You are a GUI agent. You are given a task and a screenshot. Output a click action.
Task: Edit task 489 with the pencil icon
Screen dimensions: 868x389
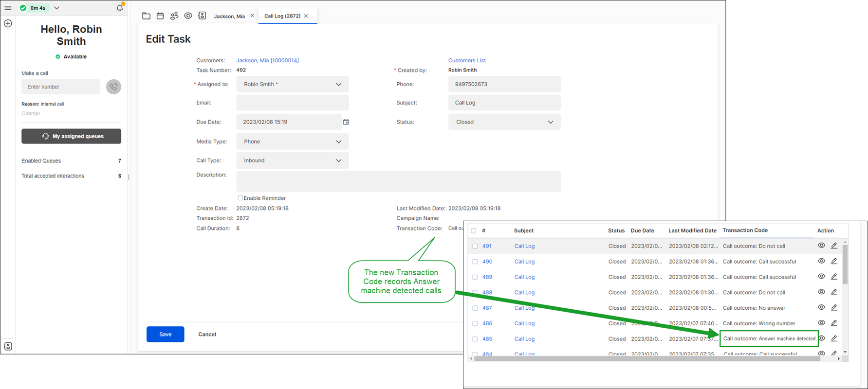coord(834,277)
